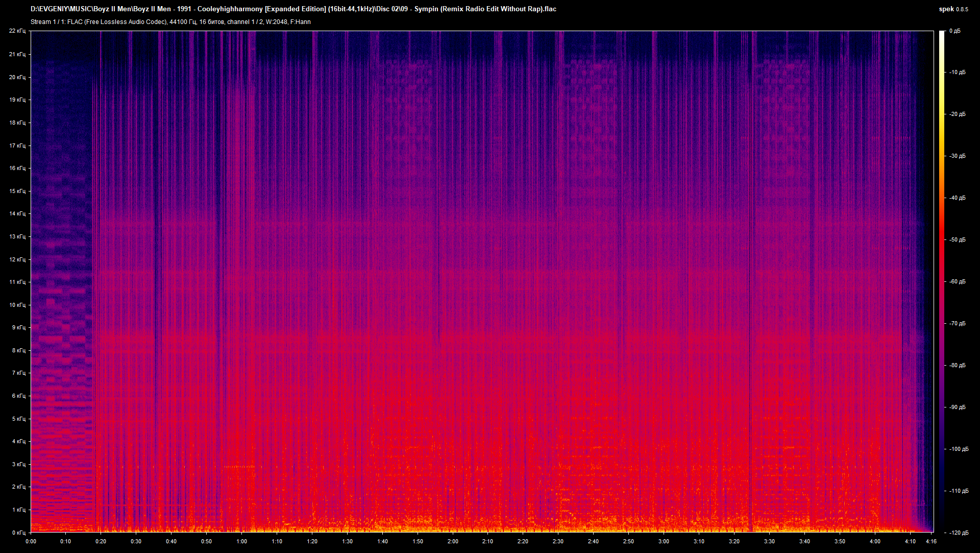This screenshot has width=980, height=553.
Task: Click the spectrogram center around 2:10
Action: [x=487, y=281]
